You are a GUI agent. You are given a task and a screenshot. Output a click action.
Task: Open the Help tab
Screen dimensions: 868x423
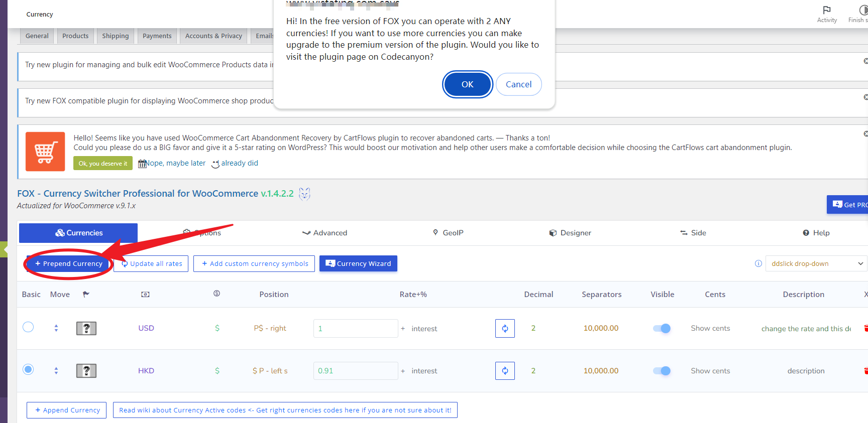(x=816, y=233)
